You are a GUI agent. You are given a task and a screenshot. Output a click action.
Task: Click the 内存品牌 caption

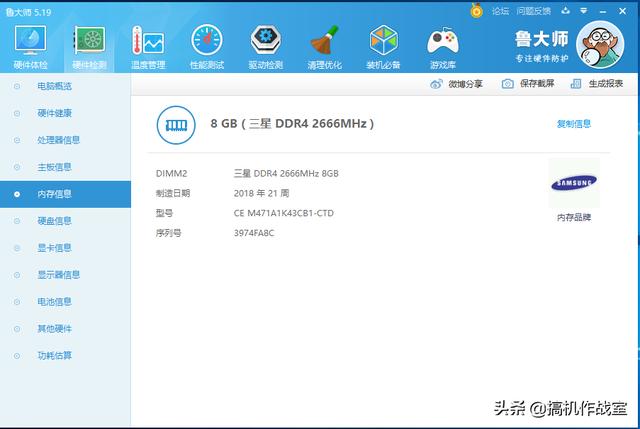coord(574,218)
